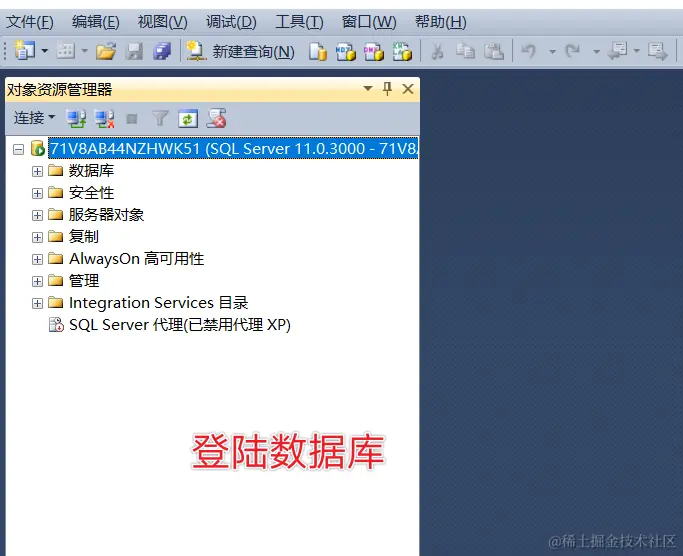Viewport: 683px width, 556px height.
Task: Open the 窗口(W) menu
Action: click(x=369, y=21)
